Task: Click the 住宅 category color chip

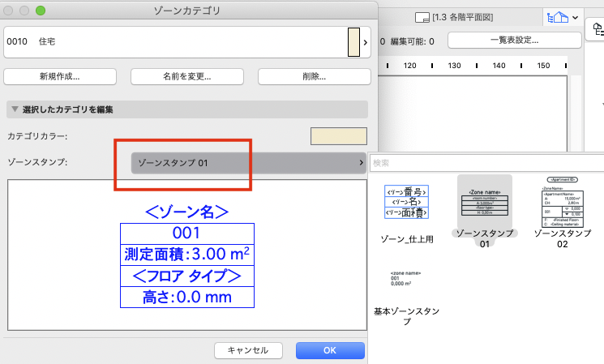Action: tap(353, 42)
